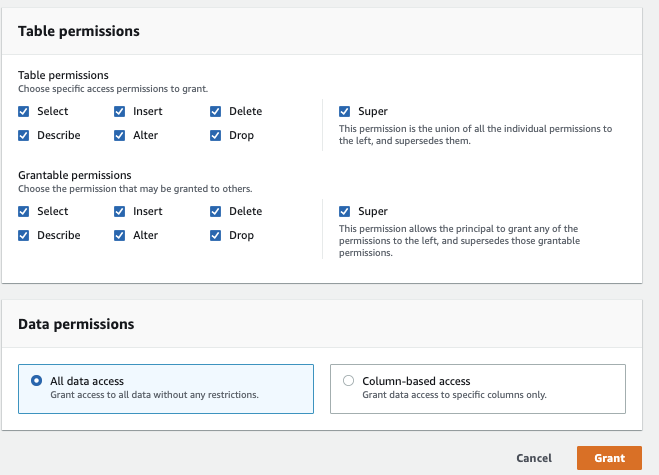Uncheck Alter under Table permissions
Screen dimensions: 659x475
coord(120,135)
